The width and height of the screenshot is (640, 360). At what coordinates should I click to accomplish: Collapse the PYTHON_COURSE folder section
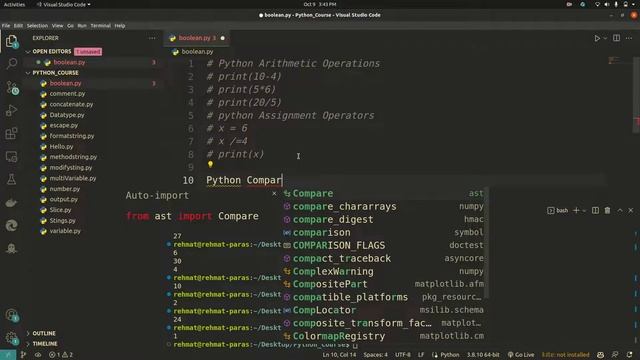coord(55,73)
